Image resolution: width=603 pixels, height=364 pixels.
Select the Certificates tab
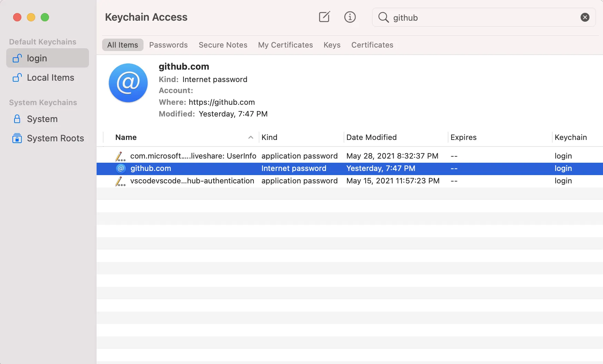click(x=372, y=45)
